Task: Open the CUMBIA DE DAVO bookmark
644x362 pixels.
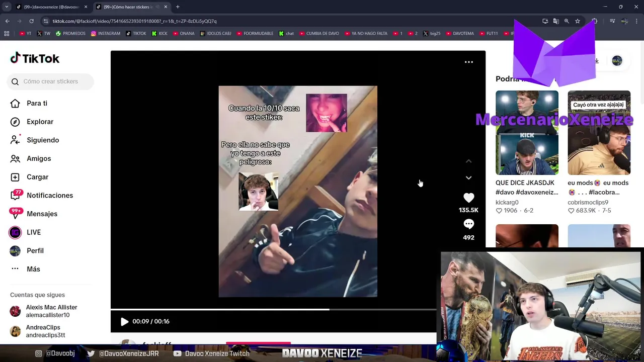Action: (x=319, y=34)
